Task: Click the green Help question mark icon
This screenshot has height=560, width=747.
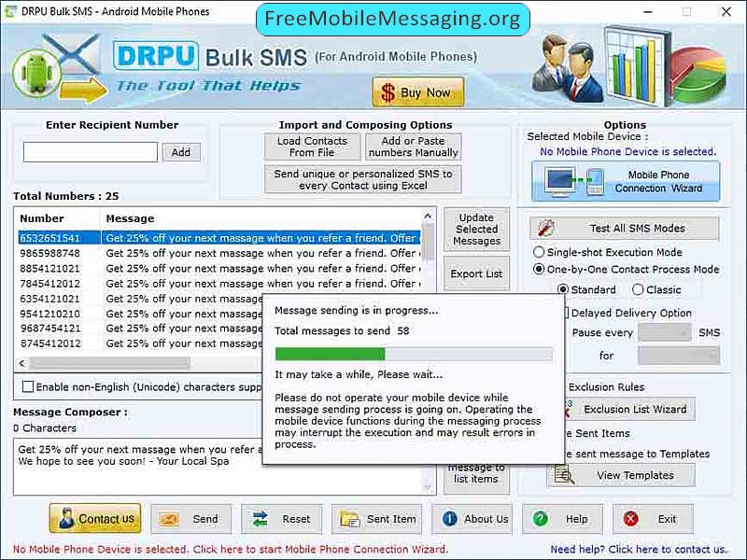Action: point(541,519)
